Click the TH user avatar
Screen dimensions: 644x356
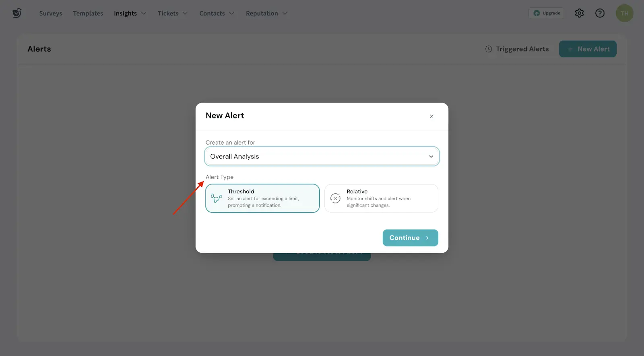click(x=624, y=13)
